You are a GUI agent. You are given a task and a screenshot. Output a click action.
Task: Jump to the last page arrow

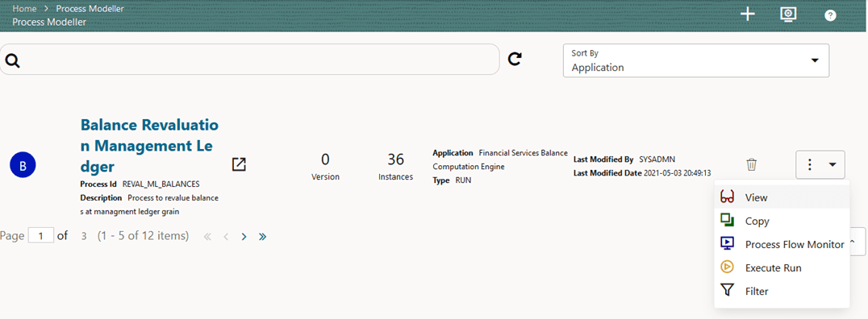[x=262, y=237]
